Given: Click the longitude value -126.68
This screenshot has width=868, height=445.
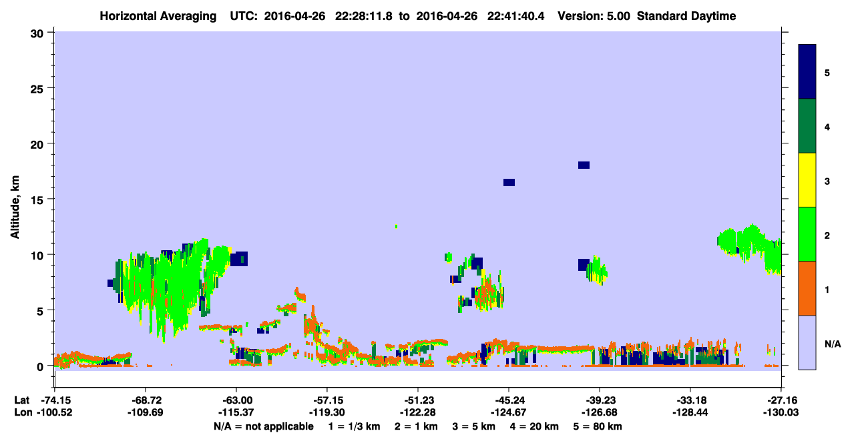Looking at the screenshot, I should pos(600,412).
